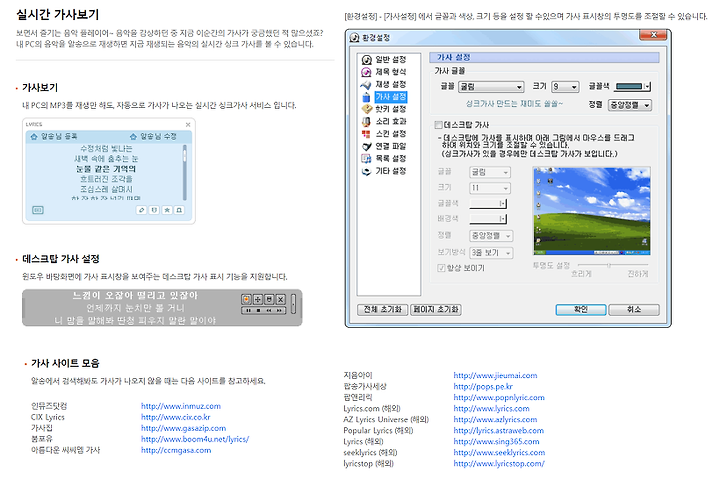The width and height of the screenshot is (720, 493).
Task: Open the http://www.jieumai.com link
Action: click(x=495, y=375)
